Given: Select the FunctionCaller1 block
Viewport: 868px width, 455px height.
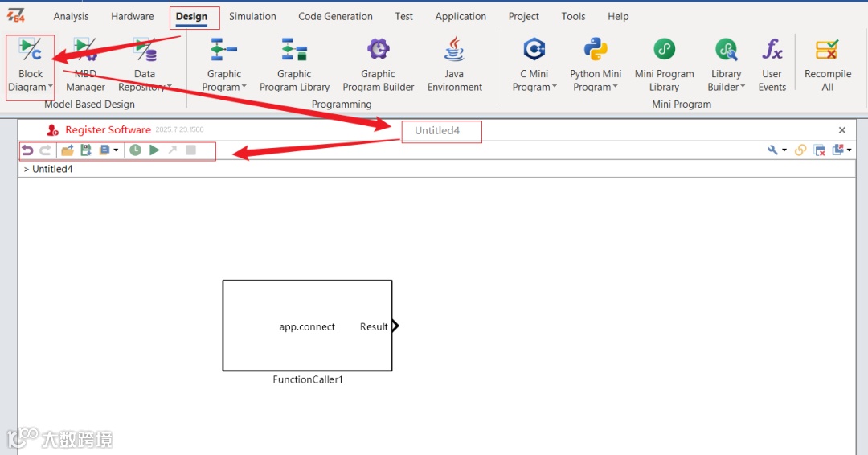Looking at the screenshot, I should pos(307,326).
